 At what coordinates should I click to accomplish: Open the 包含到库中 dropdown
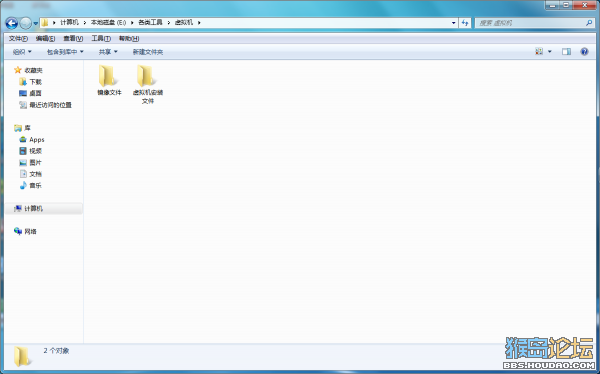click(x=65, y=52)
